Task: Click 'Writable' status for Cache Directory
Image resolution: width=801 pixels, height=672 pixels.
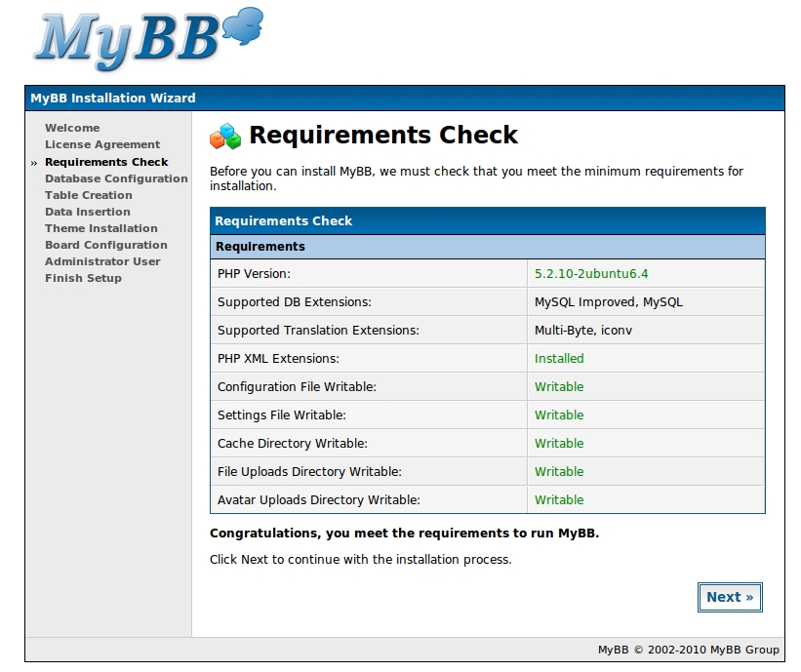Action: pyautogui.click(x=559, y=443)
